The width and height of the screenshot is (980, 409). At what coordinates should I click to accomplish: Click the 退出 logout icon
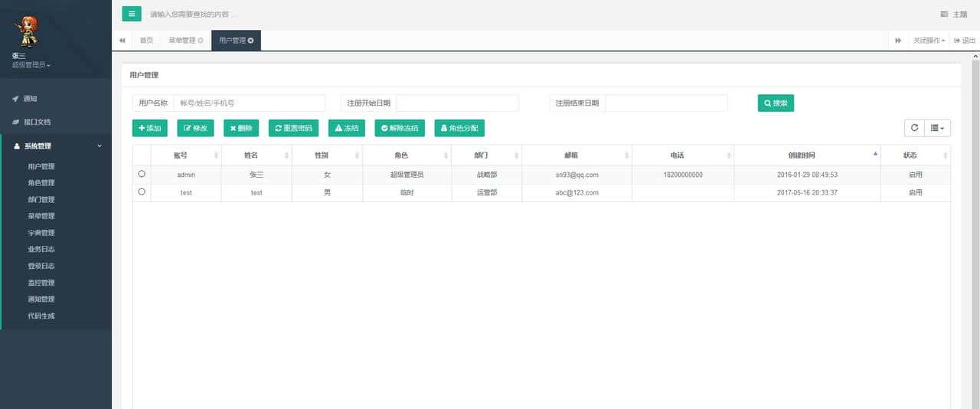tap(957, 41)
